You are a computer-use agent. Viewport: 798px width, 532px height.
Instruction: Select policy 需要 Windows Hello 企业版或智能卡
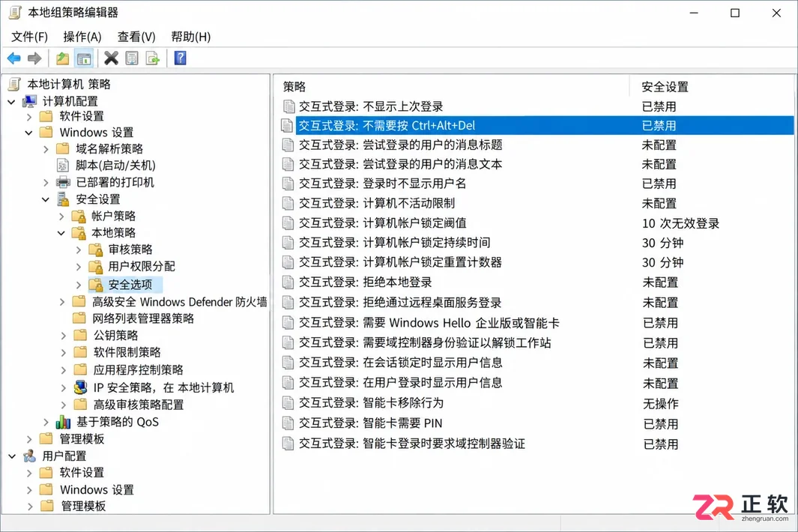coord(429,323)
